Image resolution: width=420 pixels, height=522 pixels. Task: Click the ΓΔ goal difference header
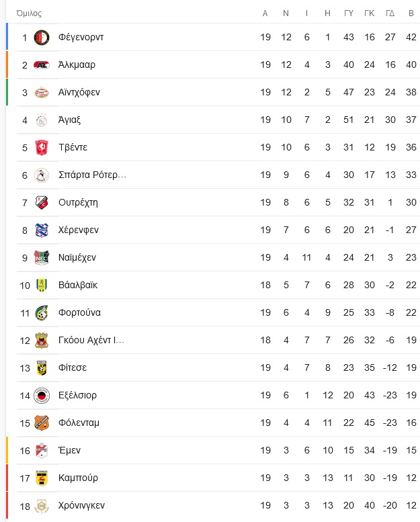[x=390, y=13]
